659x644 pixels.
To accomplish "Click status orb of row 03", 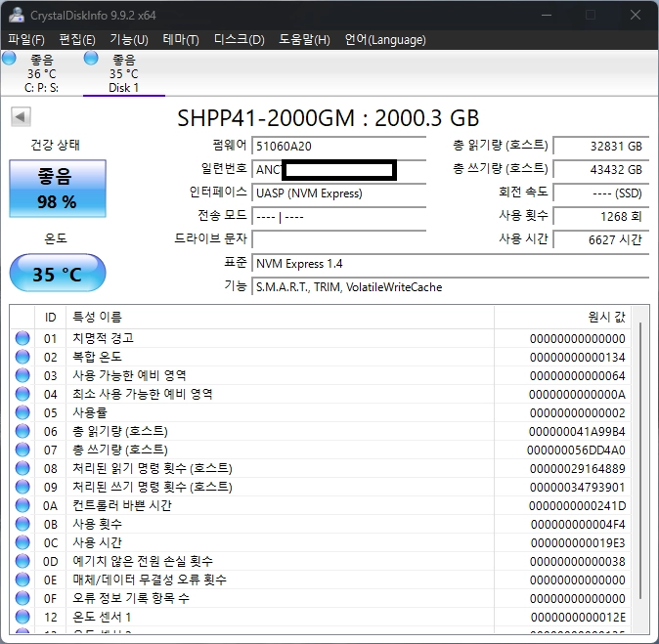I will 22,375.
